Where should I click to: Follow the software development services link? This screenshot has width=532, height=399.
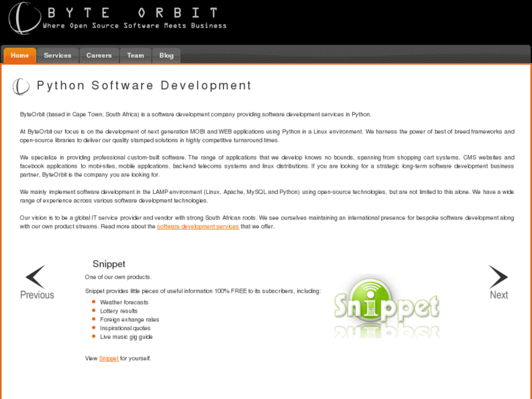(198, 226)
